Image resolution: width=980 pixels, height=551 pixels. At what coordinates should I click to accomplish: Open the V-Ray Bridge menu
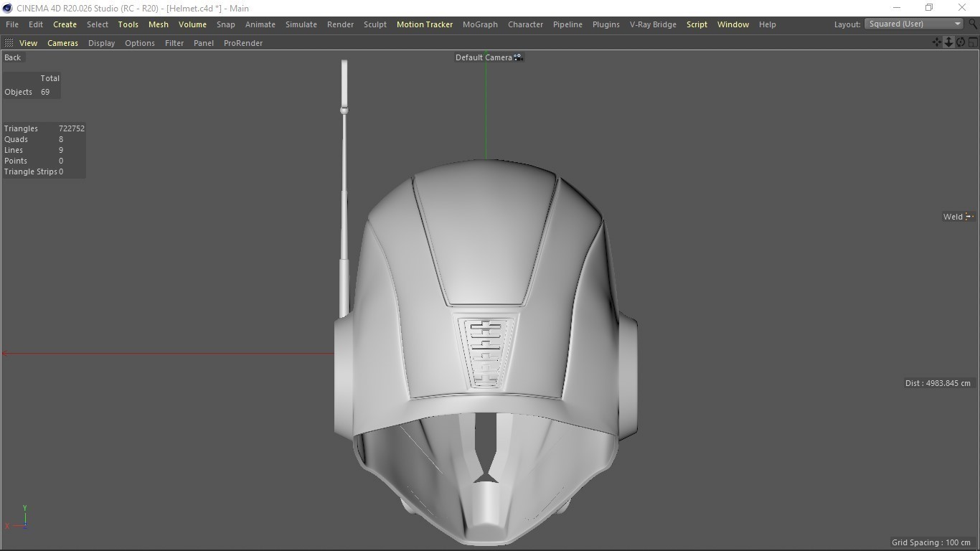coord(653,24)
